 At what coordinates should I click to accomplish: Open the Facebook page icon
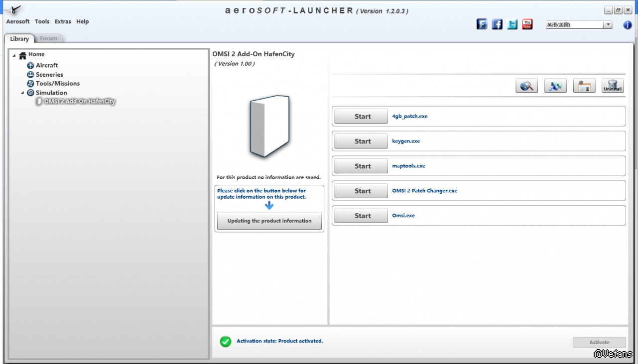(x=497, y=24)
